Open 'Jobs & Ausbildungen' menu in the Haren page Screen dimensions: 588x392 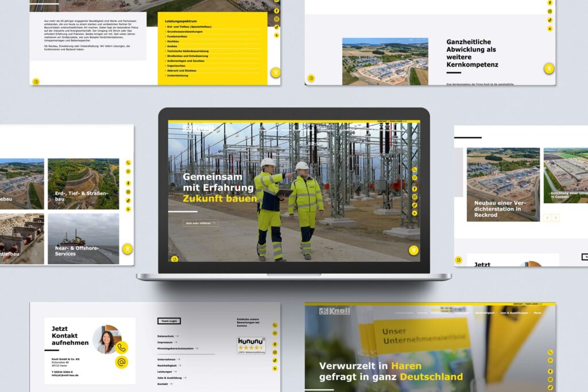click(514, 313)
